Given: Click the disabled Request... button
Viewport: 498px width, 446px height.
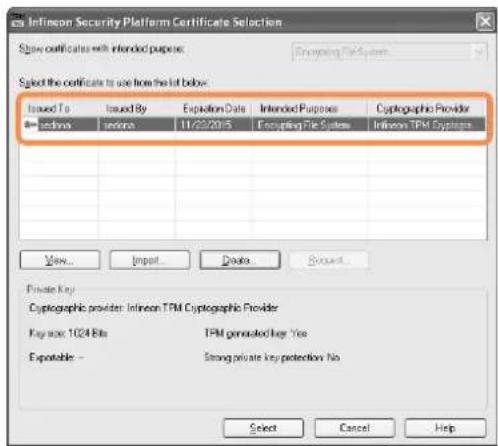Looking at the screenshot, I should 329,260.
